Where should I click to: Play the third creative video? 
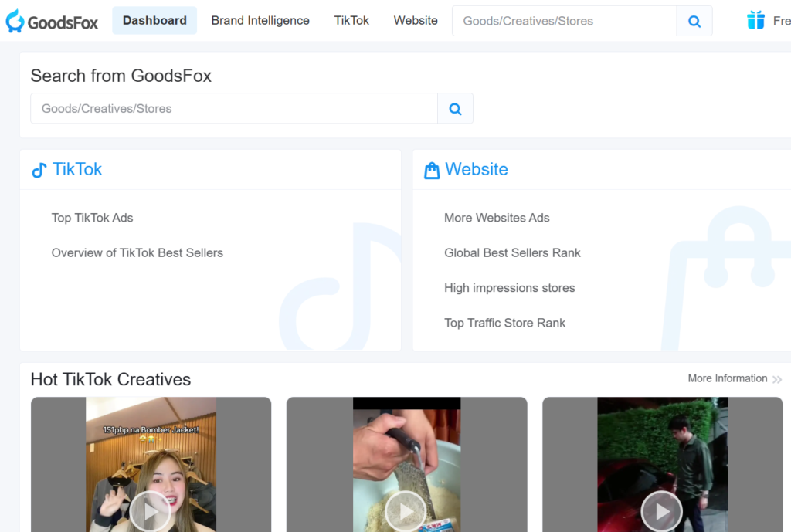662,510
